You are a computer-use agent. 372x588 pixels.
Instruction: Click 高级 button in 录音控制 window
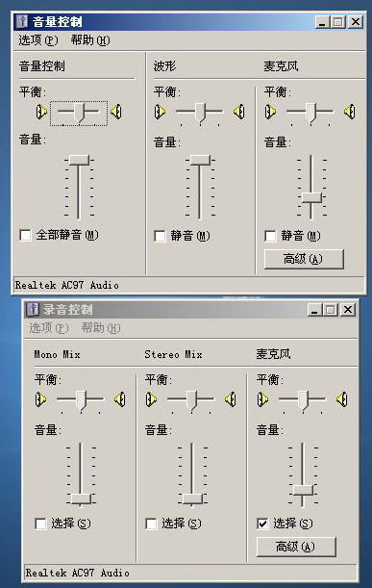tap(296, 547)
